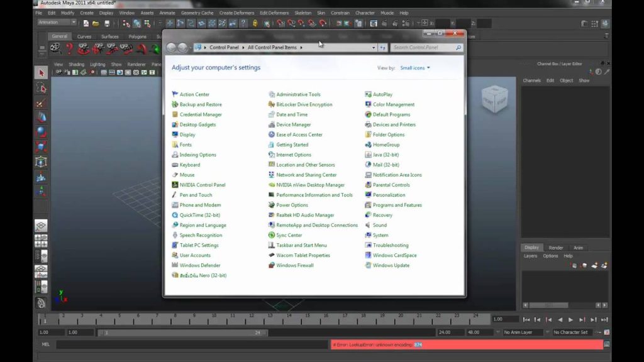Open script editor icon beside error line
Image resolution: width=644 pixels, height=362 pixels.
[607, 345]
